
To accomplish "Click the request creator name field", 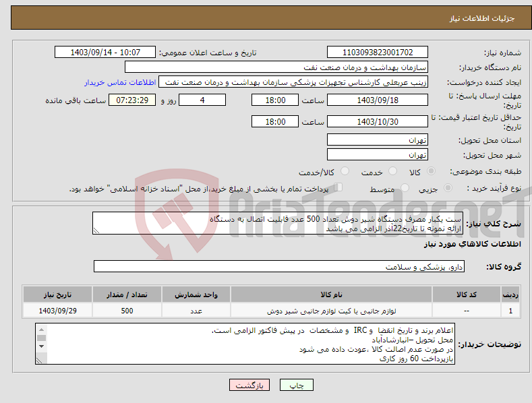I will 293,82.
